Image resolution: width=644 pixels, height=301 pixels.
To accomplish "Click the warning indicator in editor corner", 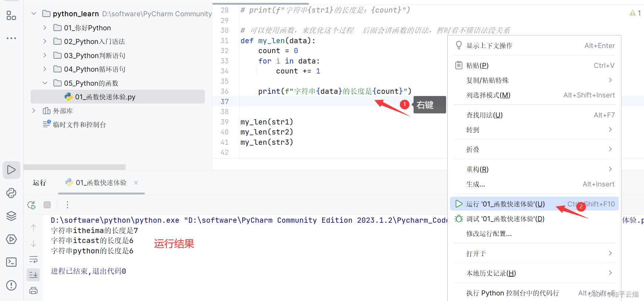I will (x=635, y=13).
